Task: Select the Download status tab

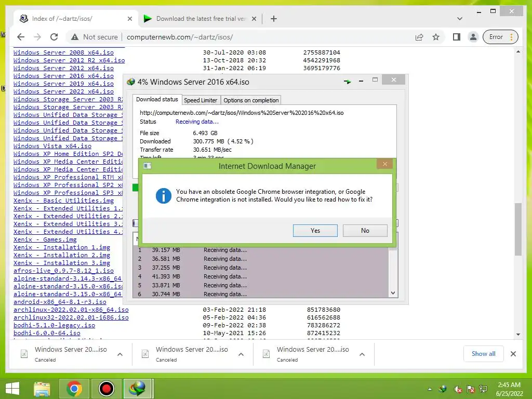Action: point(157,99)
